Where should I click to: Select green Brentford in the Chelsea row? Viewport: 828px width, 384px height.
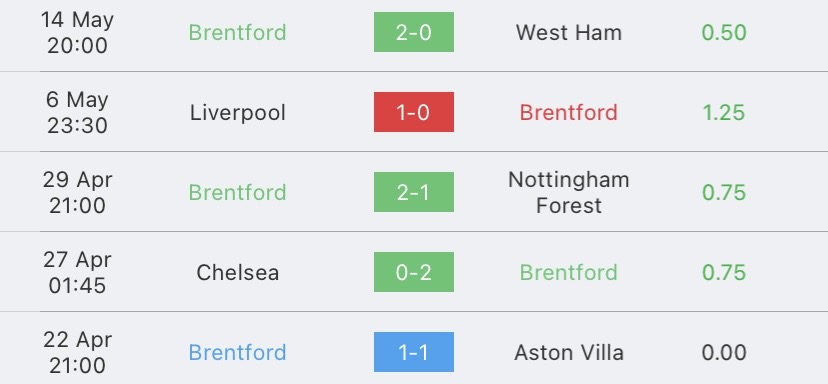[569, 273]
